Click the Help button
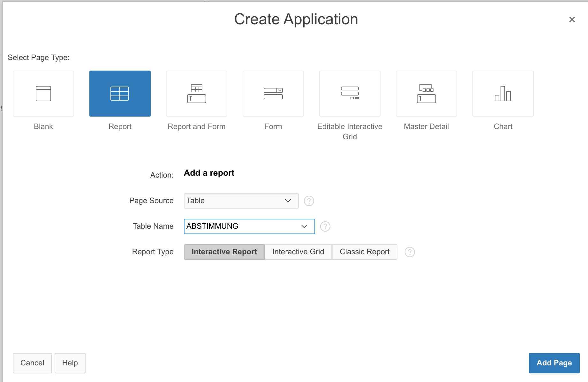The height and width of the screenshot is (382, 588). coord(70,363)
